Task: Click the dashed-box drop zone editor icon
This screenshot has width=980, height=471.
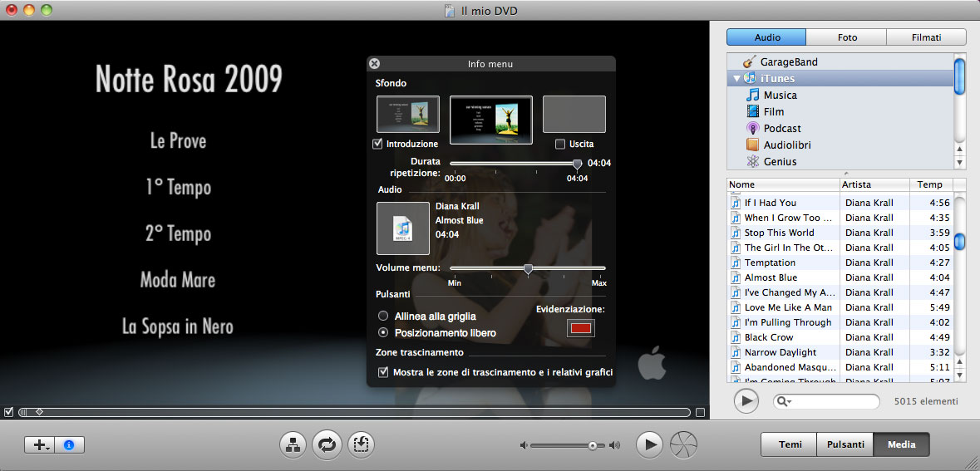Action: (362, 444)
